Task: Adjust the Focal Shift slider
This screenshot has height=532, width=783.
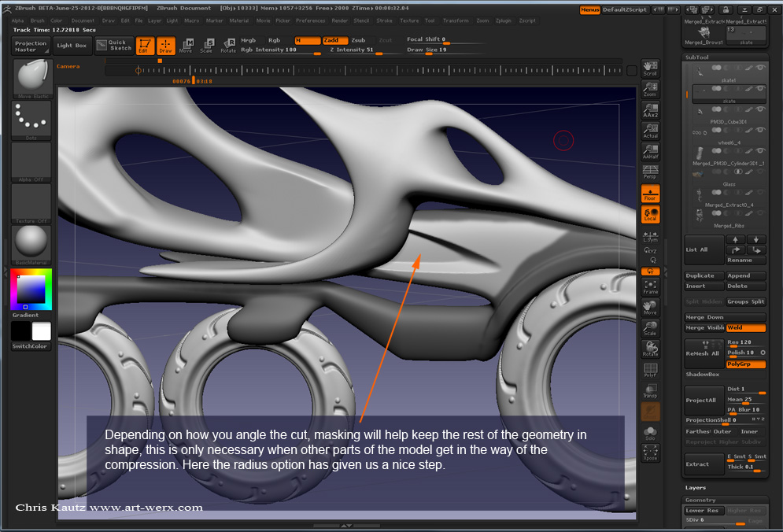Action: (x=445, y=40)
